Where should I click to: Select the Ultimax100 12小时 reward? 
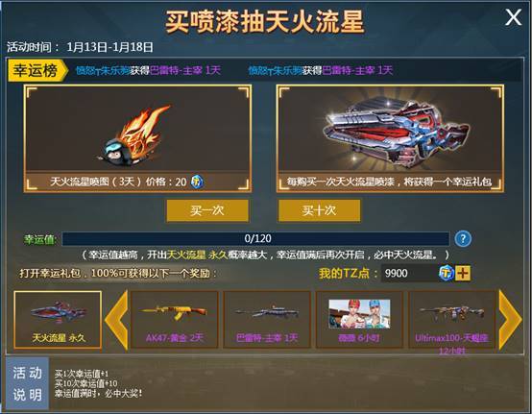[x=452, y=320]
